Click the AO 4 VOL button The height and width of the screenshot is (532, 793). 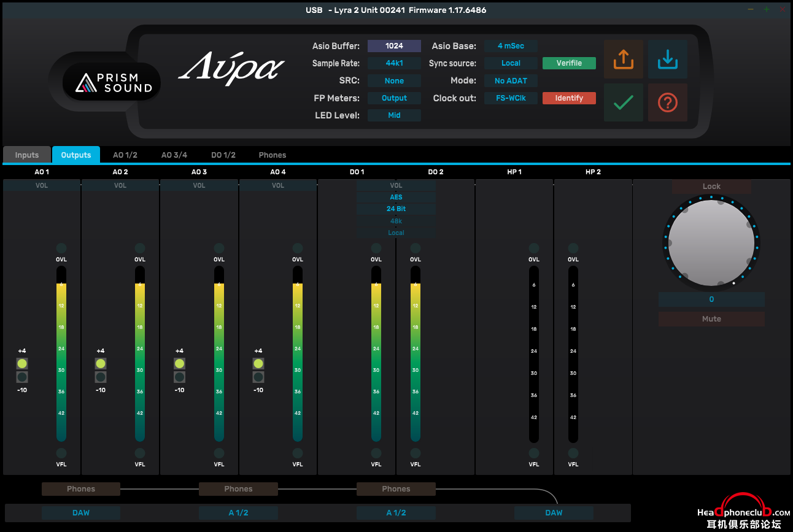click(x=278, y=185)
